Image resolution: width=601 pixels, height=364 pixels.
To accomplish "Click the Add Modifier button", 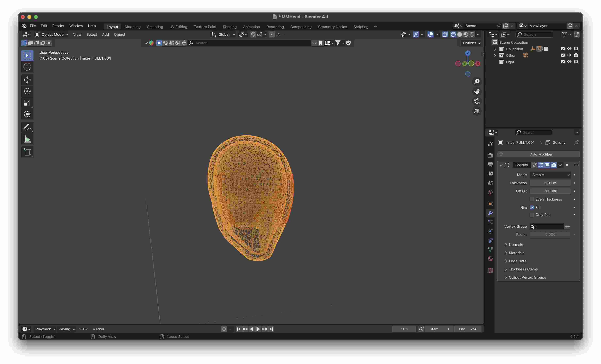I will [x=539, y=154].
